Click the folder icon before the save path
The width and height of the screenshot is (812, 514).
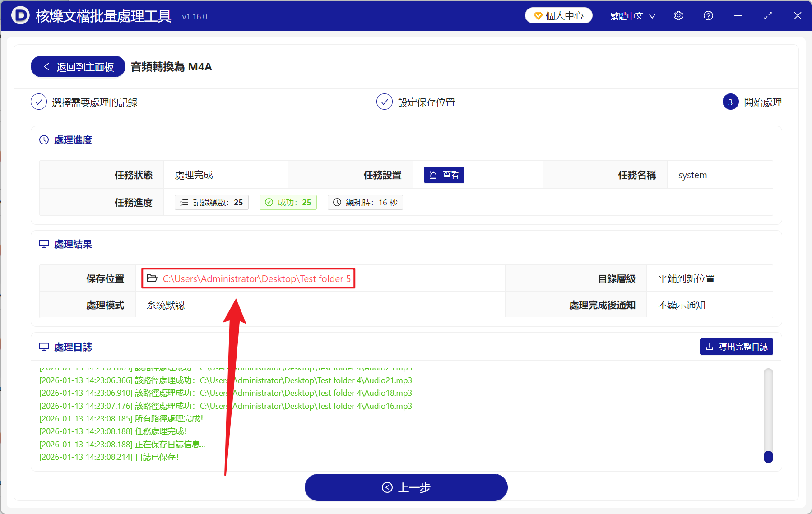[152, 278]
